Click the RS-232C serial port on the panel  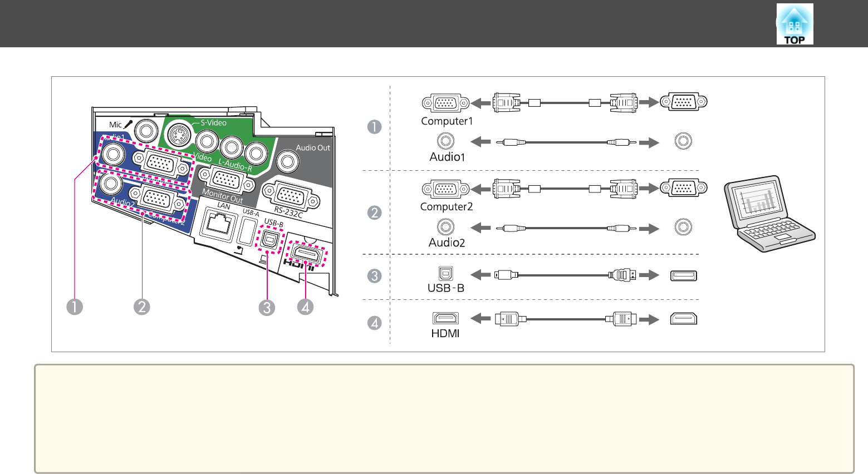[290, 196]
